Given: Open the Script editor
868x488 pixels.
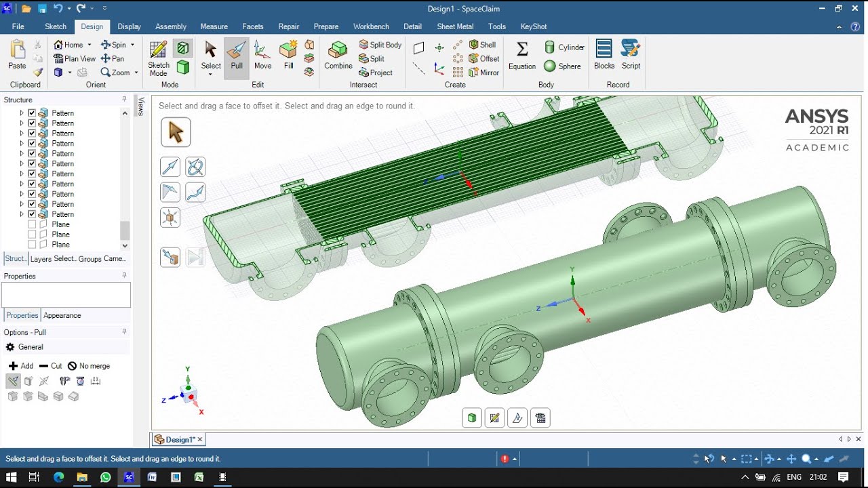Looking at the screenshot, I should point(631,56).
